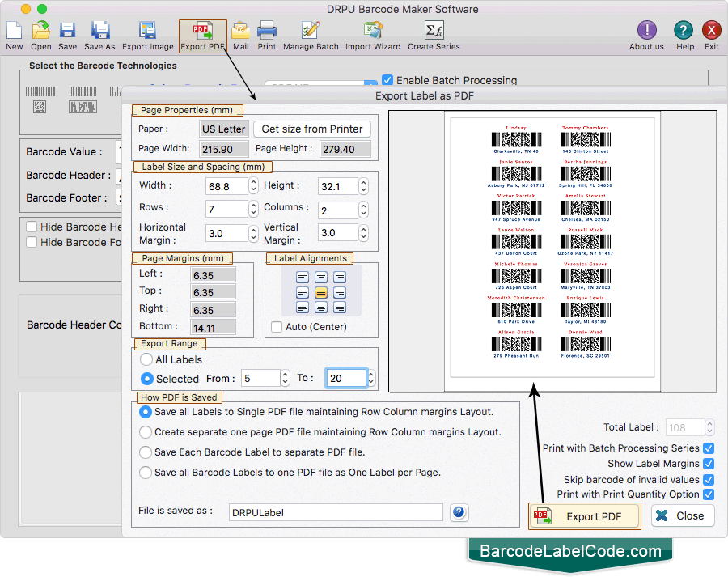Click Get size from Printer button

312,129
